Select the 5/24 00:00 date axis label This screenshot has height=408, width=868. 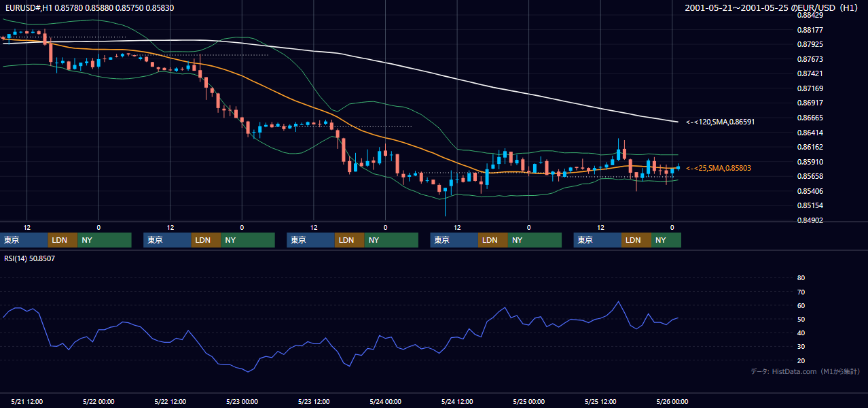coord(385,401)
